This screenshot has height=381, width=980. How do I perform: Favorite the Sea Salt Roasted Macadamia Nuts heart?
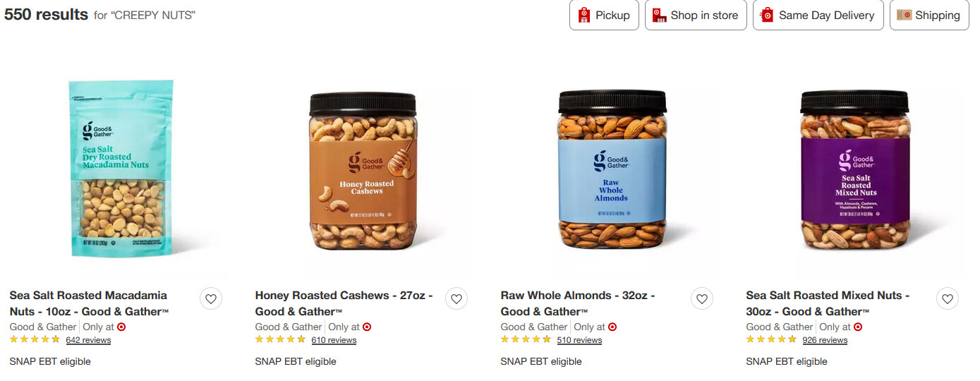click(211, 299)
